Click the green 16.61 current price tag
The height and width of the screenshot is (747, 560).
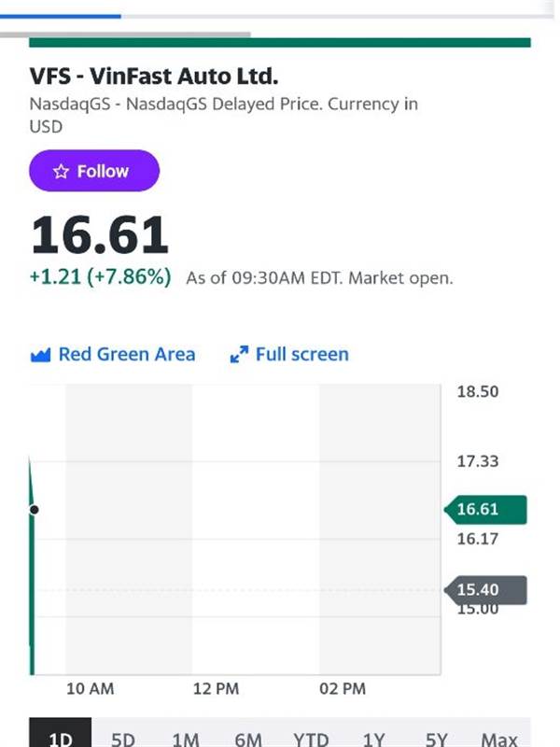[x=485, y=509]
